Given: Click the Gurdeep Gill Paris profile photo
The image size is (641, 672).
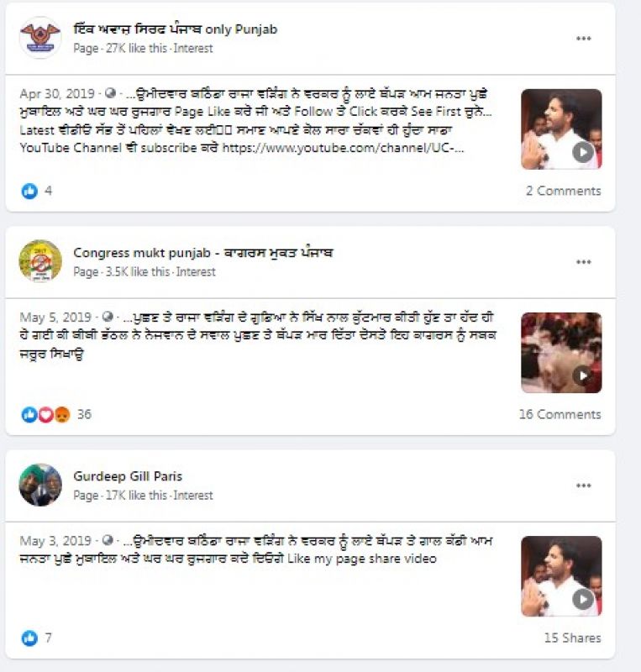Looking at the screenshot, I should click(40, 485).
